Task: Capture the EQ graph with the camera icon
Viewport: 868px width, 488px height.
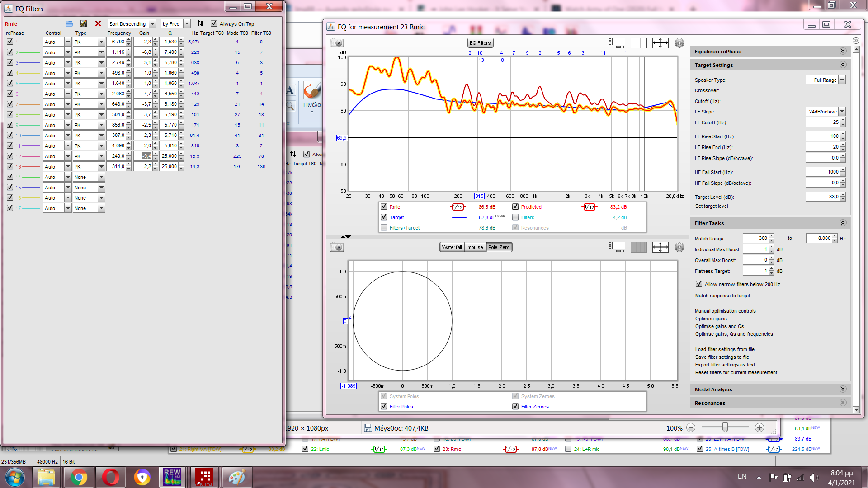Action: pos(337,43)
